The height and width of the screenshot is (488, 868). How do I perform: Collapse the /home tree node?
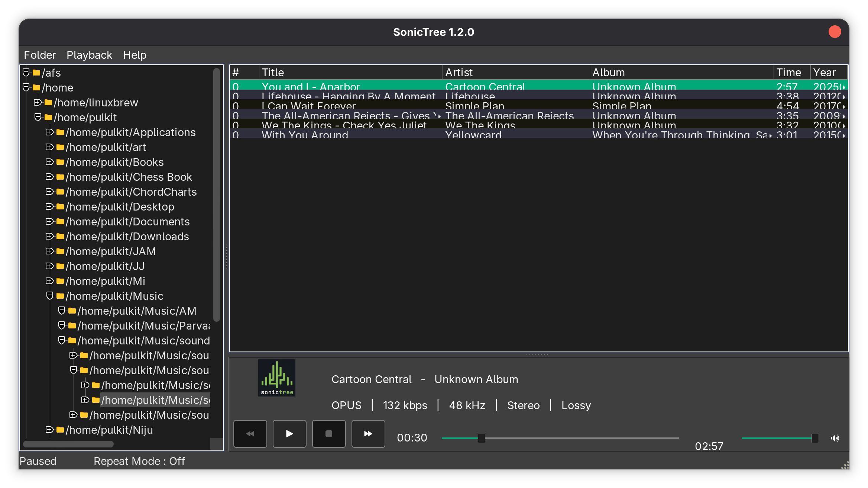tap(26, 87)
